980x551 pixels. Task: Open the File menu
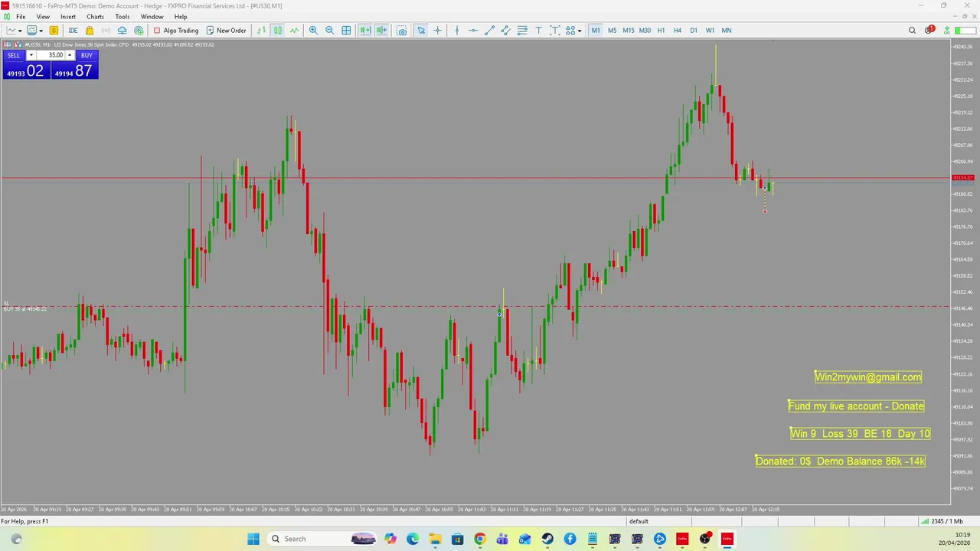(x=21, y=17)
